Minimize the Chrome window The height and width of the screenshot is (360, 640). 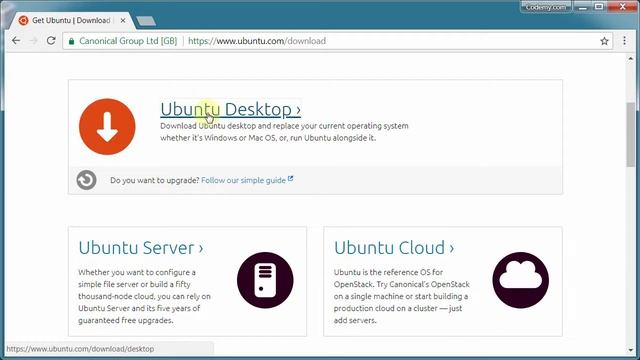(583, 7)
